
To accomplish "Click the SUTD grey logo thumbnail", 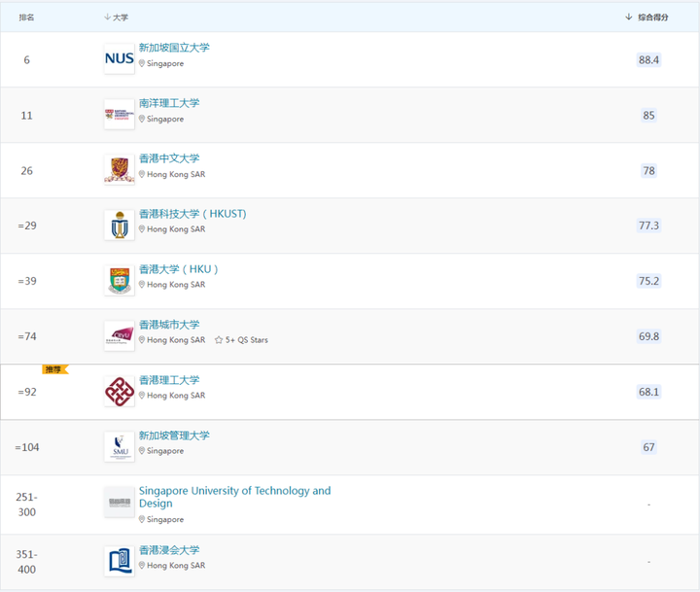I will [x=120, y=503].
